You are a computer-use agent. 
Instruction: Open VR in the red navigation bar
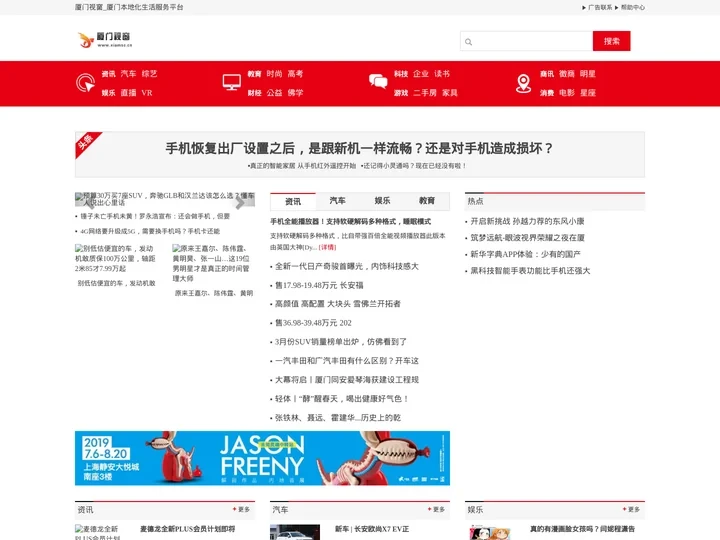(147, 93)
